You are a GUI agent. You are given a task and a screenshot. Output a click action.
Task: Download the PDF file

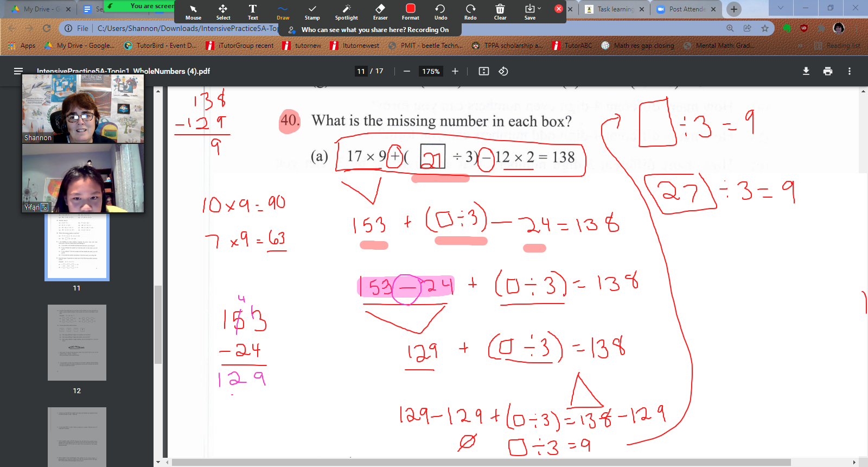pos(806,71)
